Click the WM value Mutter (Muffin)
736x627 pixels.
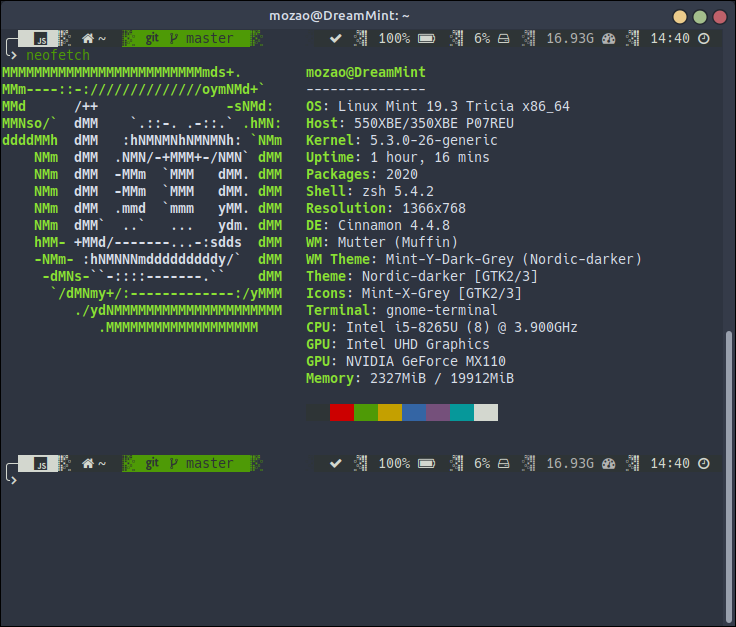(398, 242)
